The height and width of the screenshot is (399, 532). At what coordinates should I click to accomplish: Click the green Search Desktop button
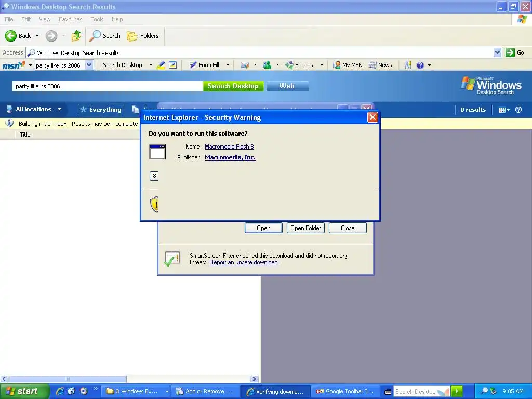[233, 86]
